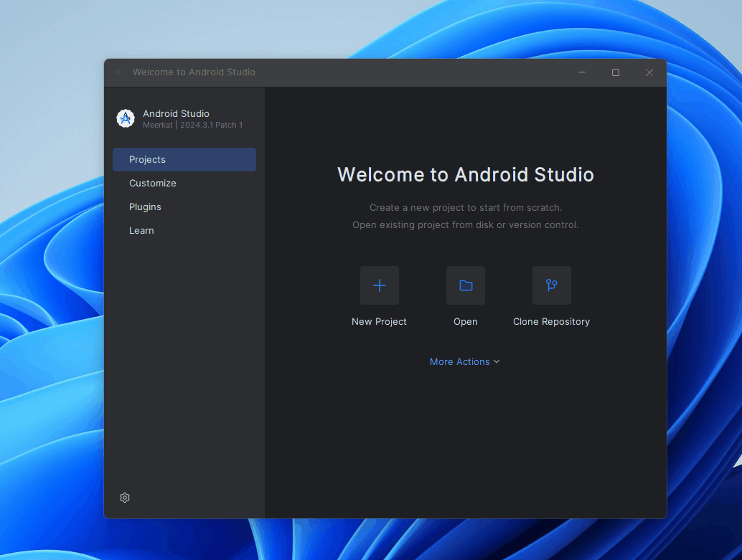The width and height of the screenshot is (742, 560).
Task: Click the Android Studio logo icon
Action: 126,118
